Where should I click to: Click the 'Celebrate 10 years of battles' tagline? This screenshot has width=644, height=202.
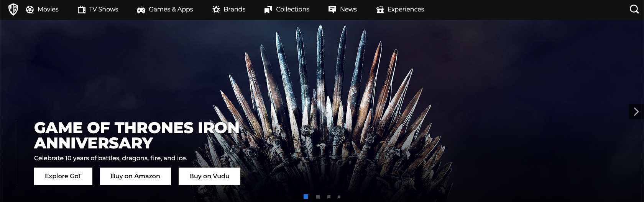pyautogui.click(x=110, y=158)
